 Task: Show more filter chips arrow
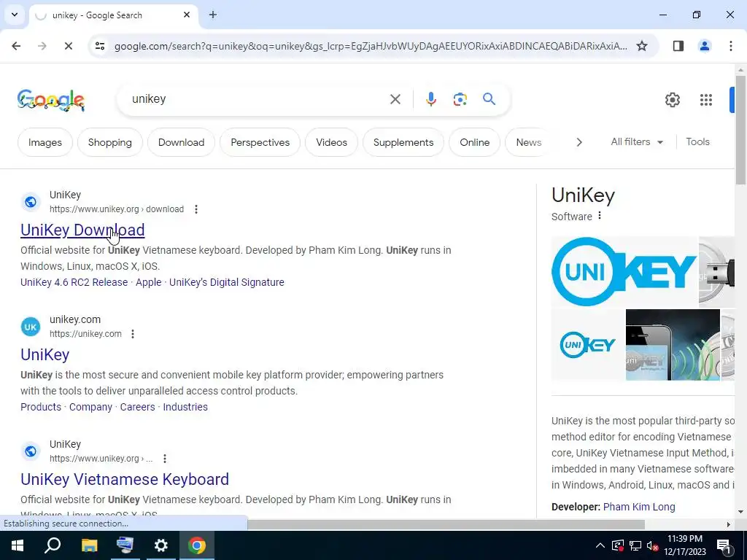578,142
